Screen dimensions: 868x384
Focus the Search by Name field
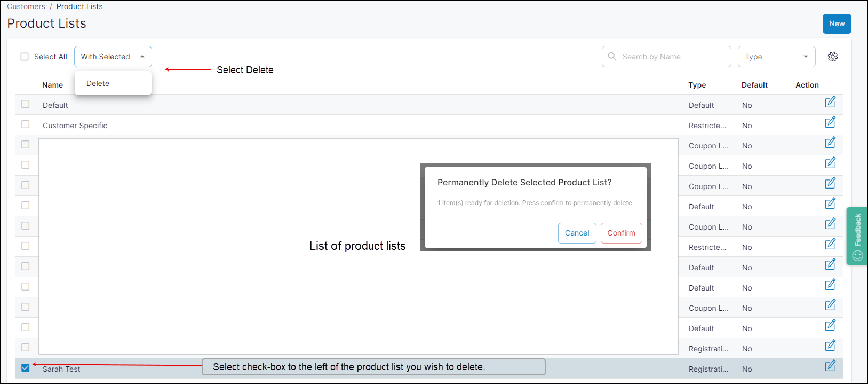point(672,57)
